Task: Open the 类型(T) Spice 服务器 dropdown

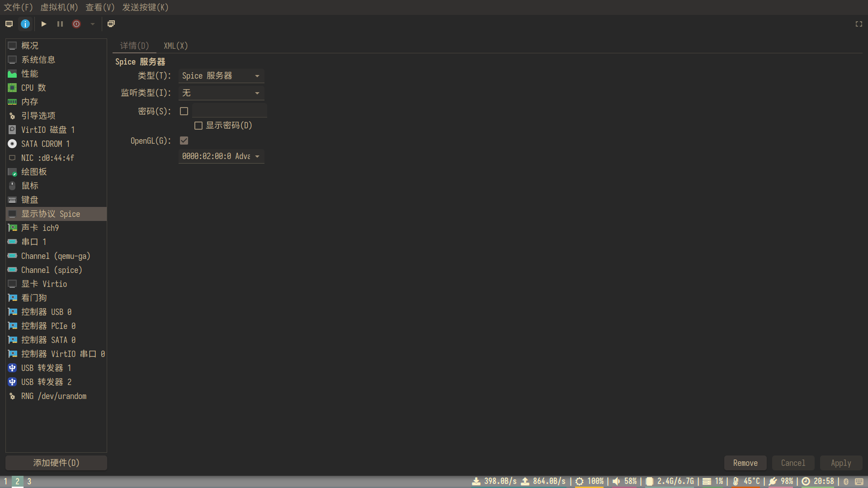Action: point(221,76)
